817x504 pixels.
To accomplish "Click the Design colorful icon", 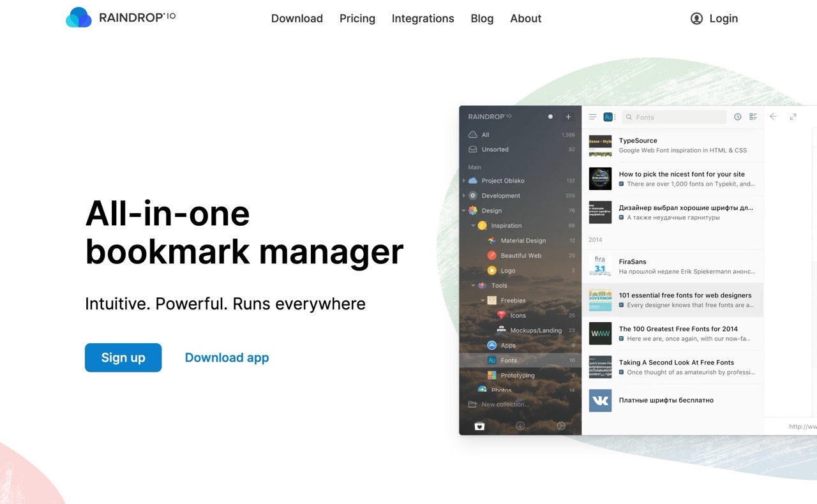I will pyautogui.click(x=473, y=211).
